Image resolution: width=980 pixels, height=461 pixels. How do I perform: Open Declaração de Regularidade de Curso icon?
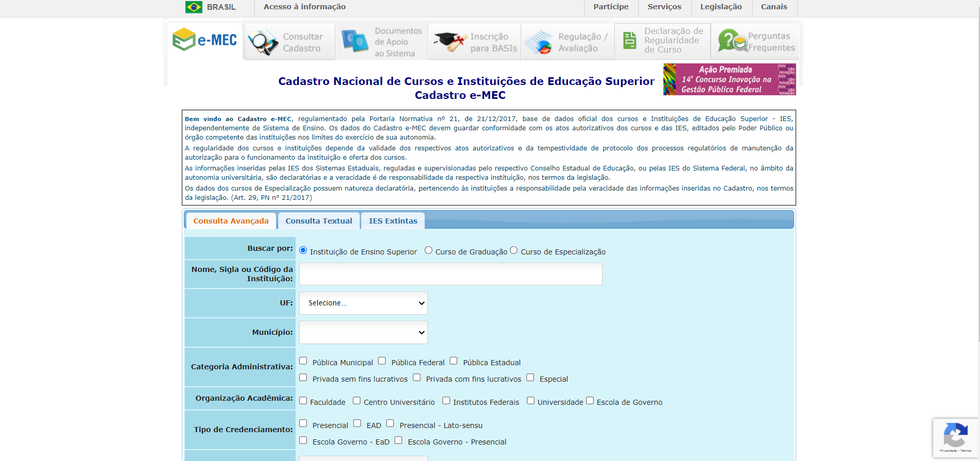[629, 41]
